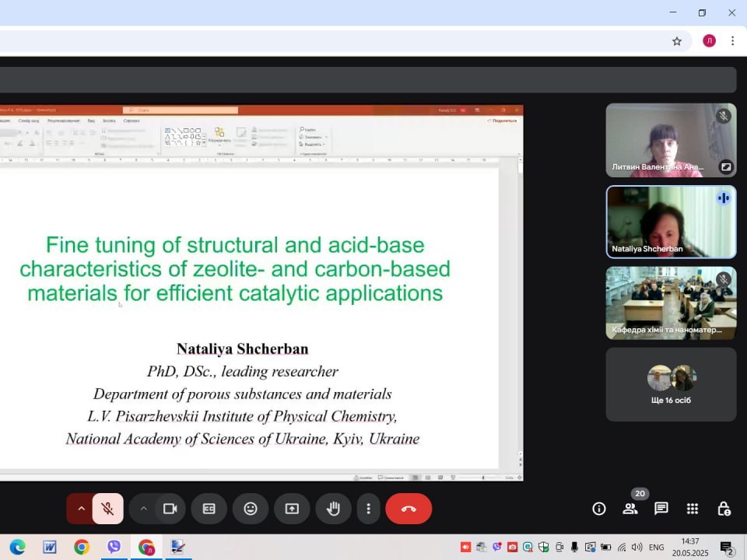Show meeting details info icon
The height and width of the screenshot is (560, 747).
coord(599,509)
